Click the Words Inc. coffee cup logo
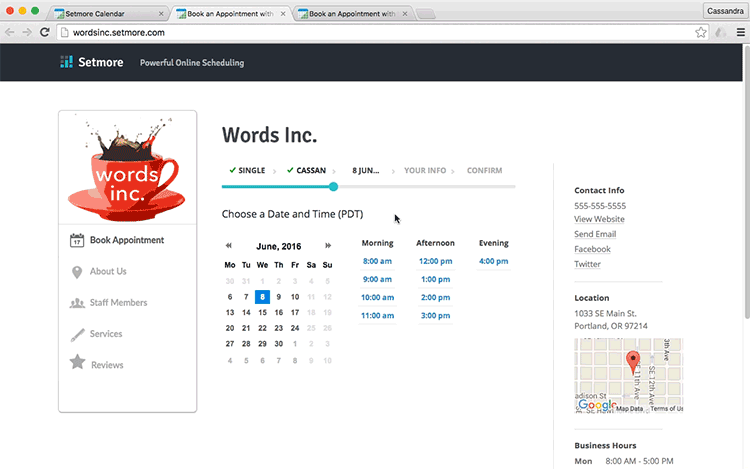The width and height of the screenshot is (750, 469). pos(127,170)
